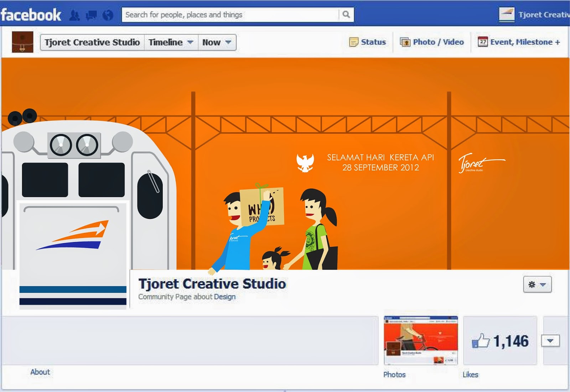Image resolution: width=570 pixels, height=392 pixels.
Task: Open the 1,146 Likes tile
Action: (x=500, y=340)
